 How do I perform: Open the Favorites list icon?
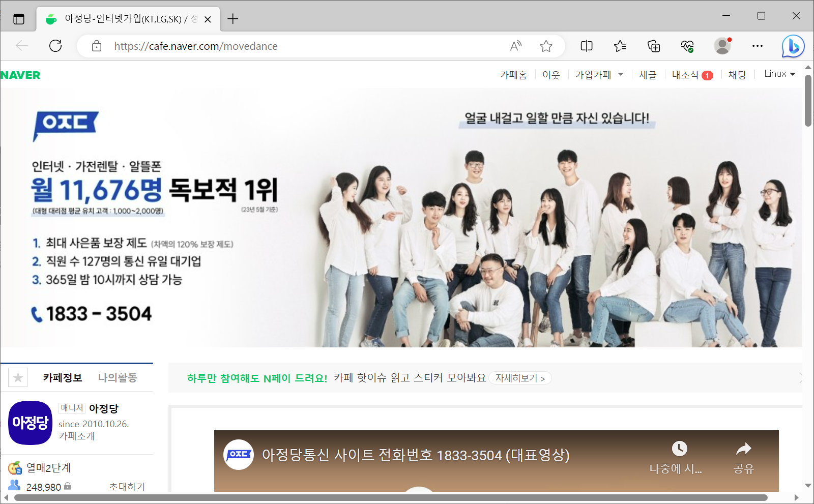[620, 46]
